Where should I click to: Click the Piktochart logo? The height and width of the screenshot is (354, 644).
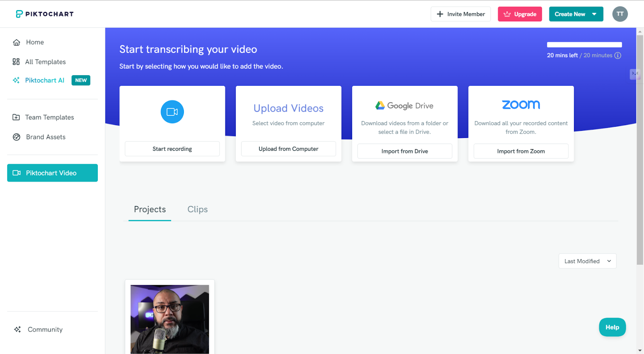[45, 14]
